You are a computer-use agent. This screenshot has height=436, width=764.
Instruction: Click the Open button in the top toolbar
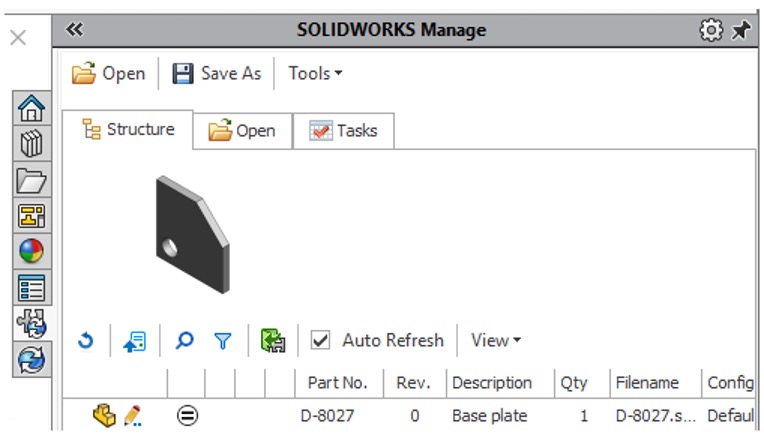pos(108,74)
